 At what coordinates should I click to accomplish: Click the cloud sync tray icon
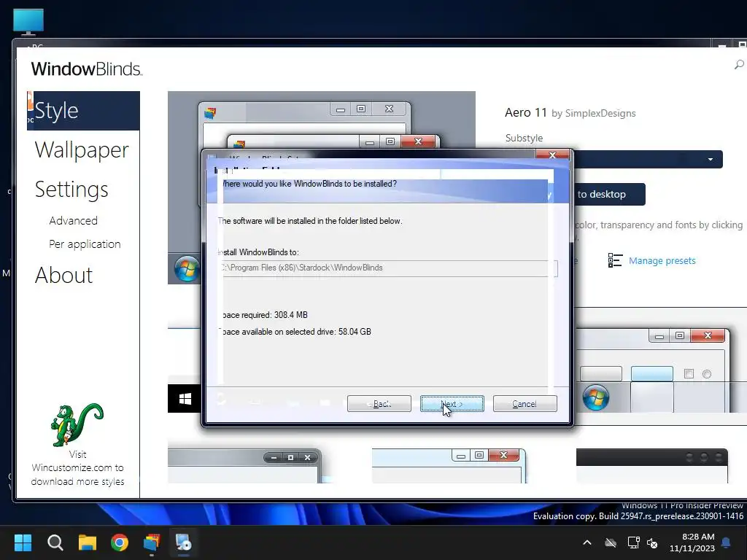(611, 542)
